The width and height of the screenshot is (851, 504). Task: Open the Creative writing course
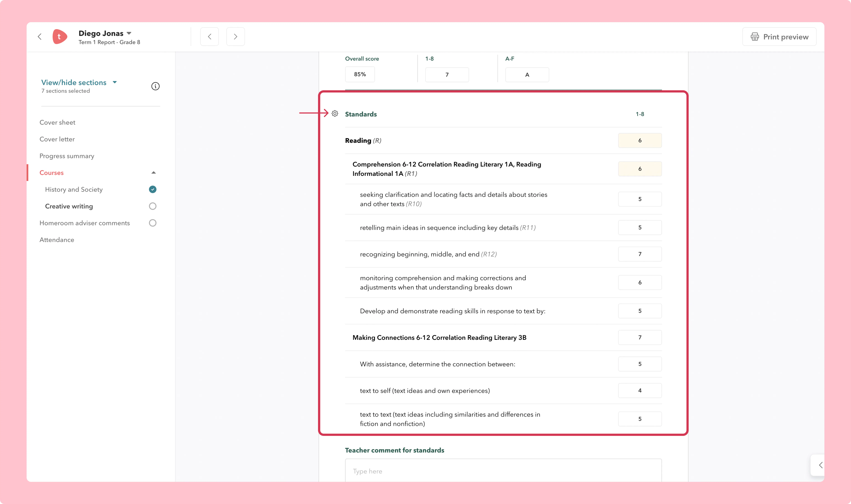click(69, 206)
